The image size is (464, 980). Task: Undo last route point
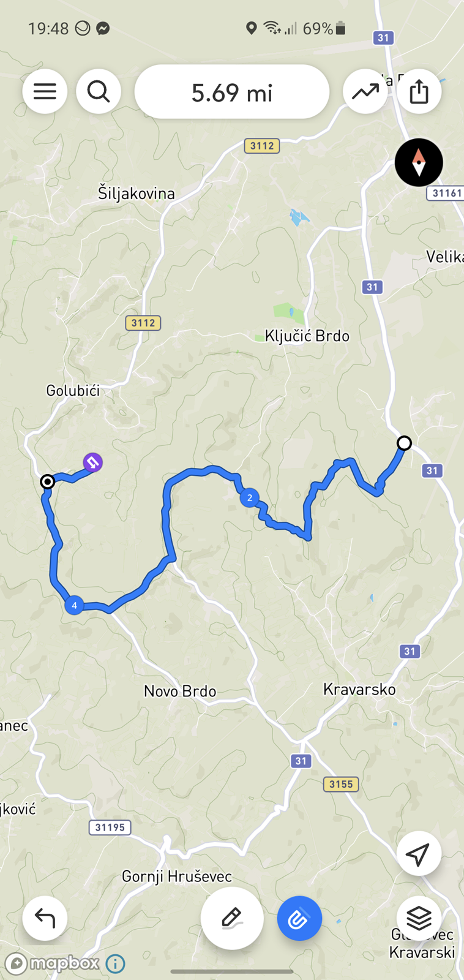45,918
